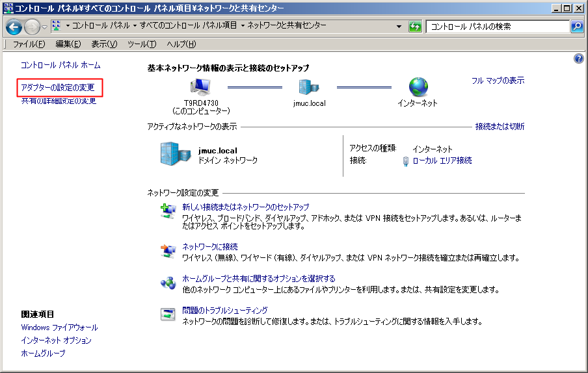
Task: Open コントロール パネル ホーム link
Action: 60,65
